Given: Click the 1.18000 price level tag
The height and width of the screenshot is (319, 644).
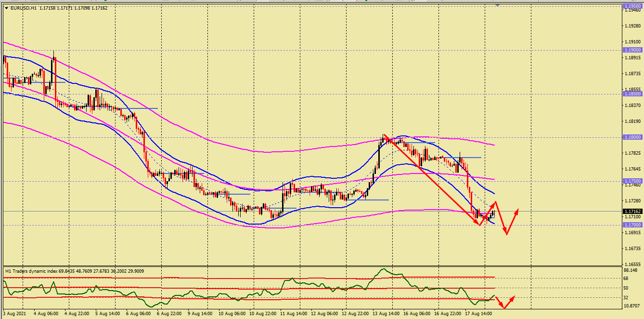Looking at the screenshot, I should pyautogui.click(x=632, y=137).
